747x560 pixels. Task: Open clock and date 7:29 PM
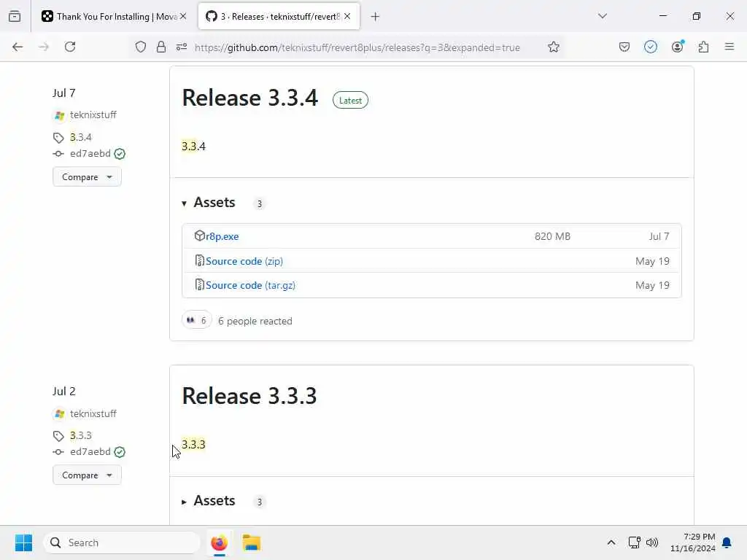pos(692,542)
